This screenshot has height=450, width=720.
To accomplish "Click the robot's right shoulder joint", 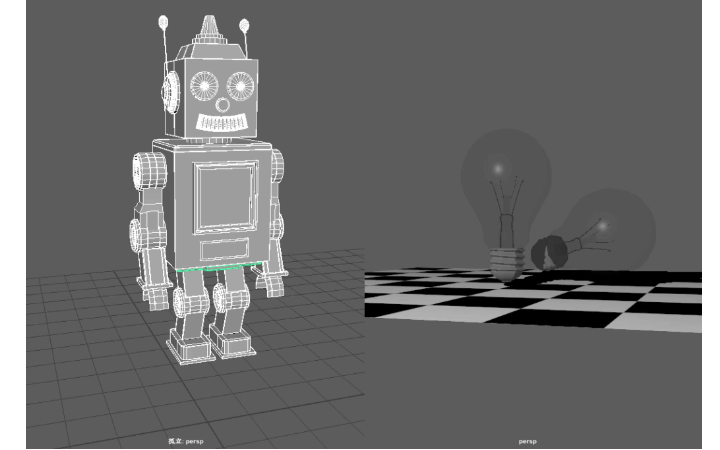I will point(276,167).
